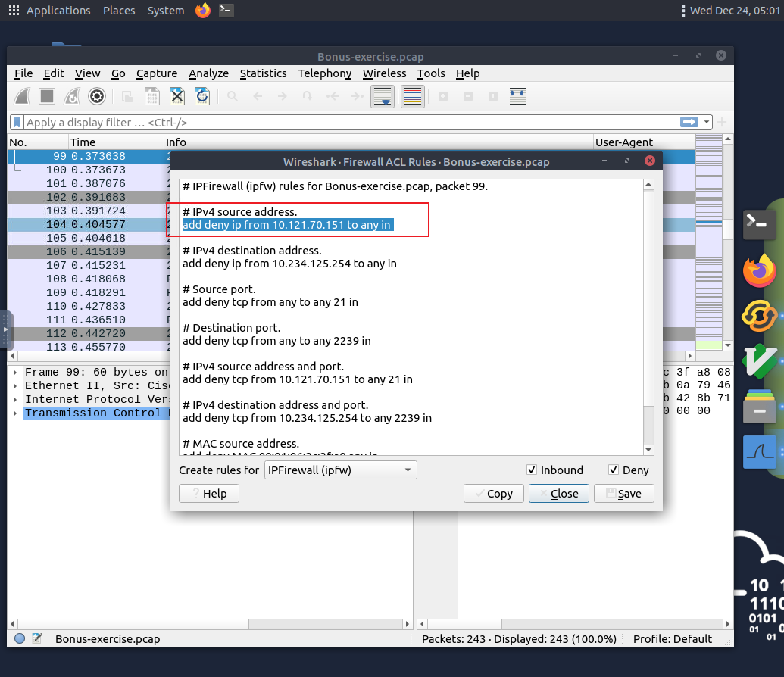
Task: Click the ACL rules text scrollbar
Action: point(648,317)
